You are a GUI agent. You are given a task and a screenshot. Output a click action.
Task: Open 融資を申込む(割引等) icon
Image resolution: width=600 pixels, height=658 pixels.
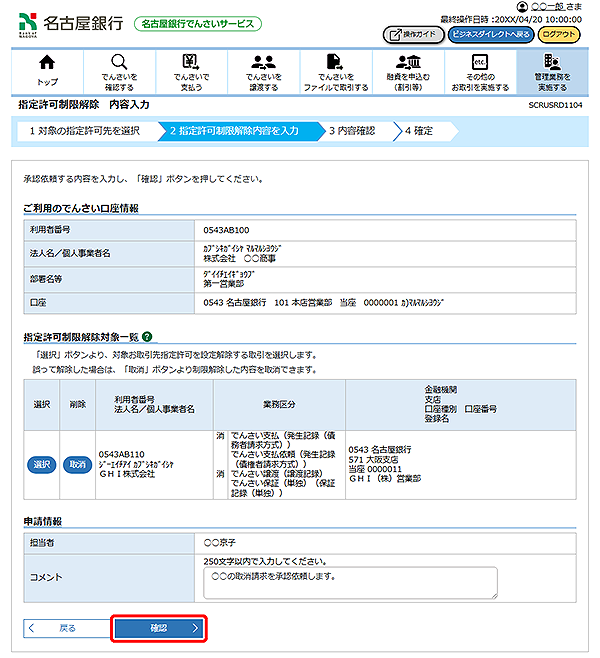click(x=408, y=63)
